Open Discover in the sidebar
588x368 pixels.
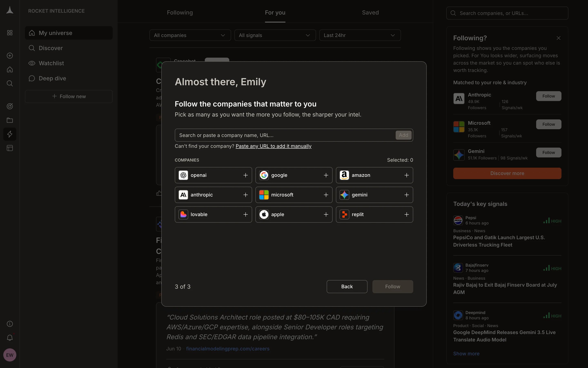69,48
